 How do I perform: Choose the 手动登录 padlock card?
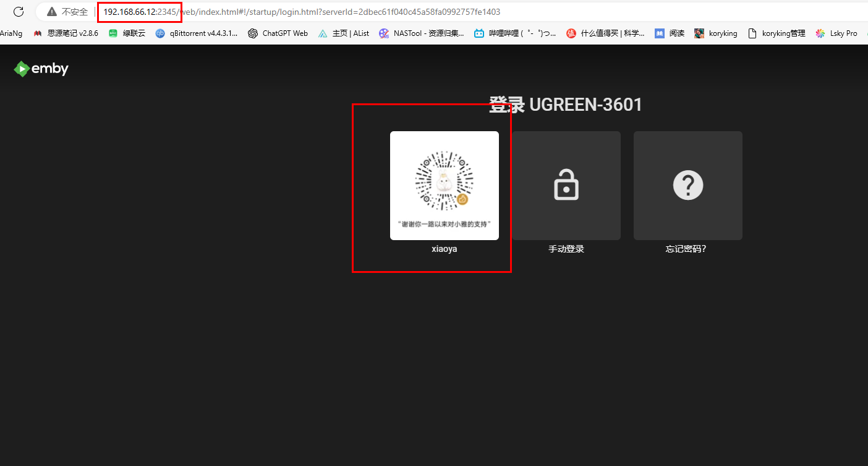click(566, 186)
